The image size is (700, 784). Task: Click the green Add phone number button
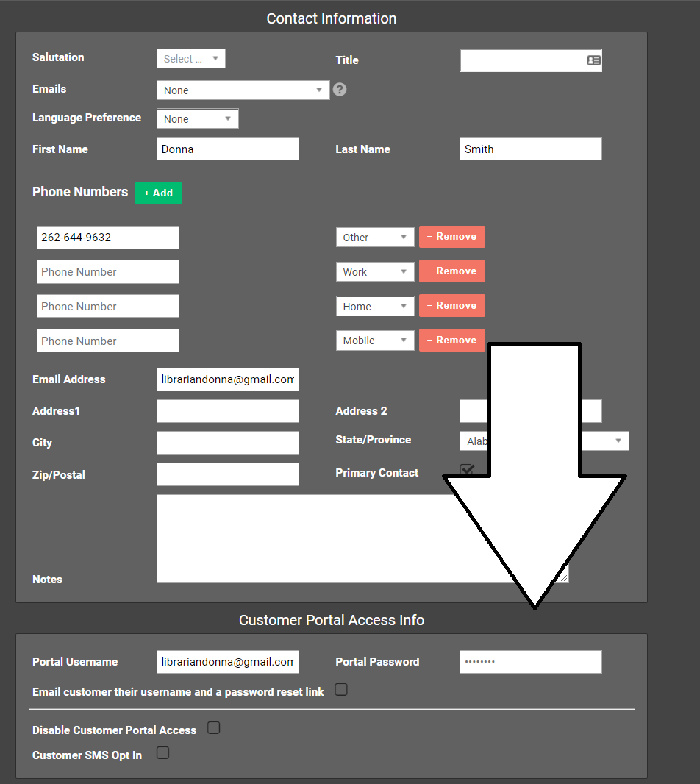point(158,193)
